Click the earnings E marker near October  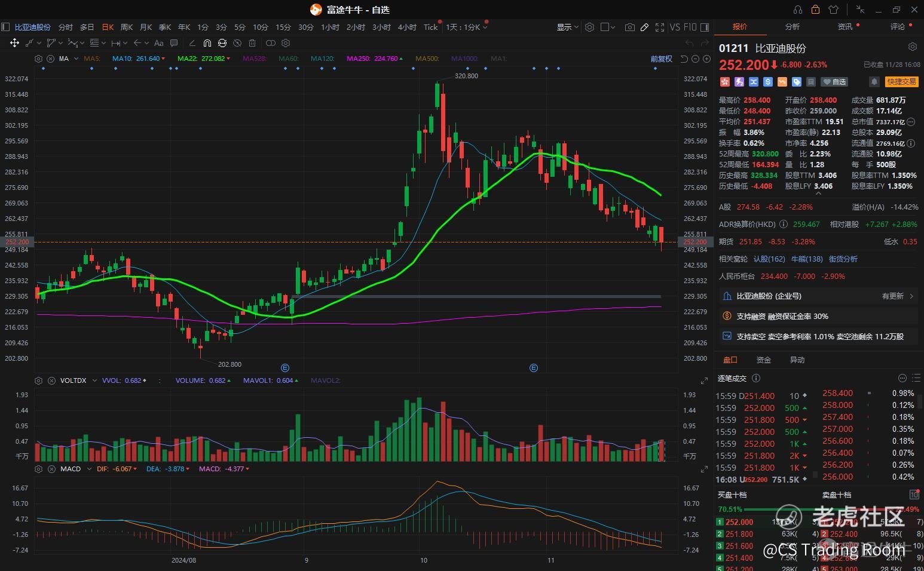pyautogui.click(x=534, y=368)
